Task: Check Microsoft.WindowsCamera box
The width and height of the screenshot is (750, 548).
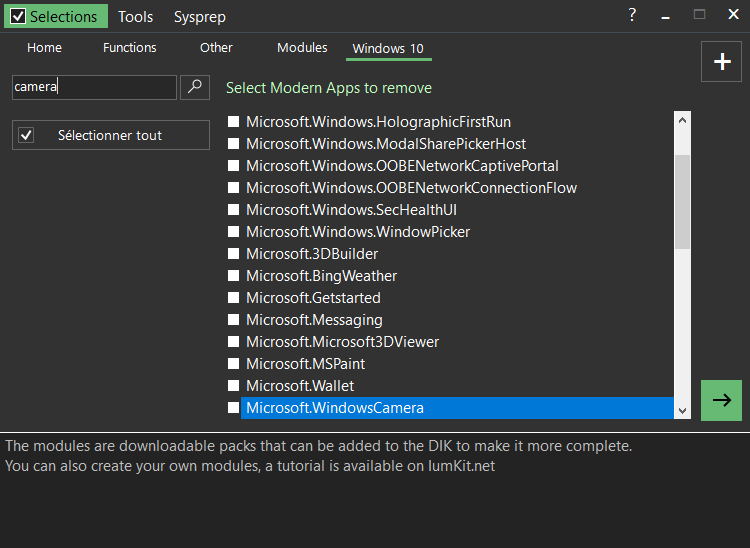Action: (x=233, y=407)
